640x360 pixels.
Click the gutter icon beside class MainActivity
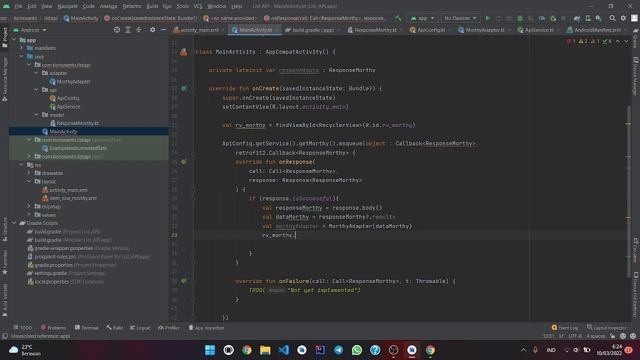click(184, 52)
